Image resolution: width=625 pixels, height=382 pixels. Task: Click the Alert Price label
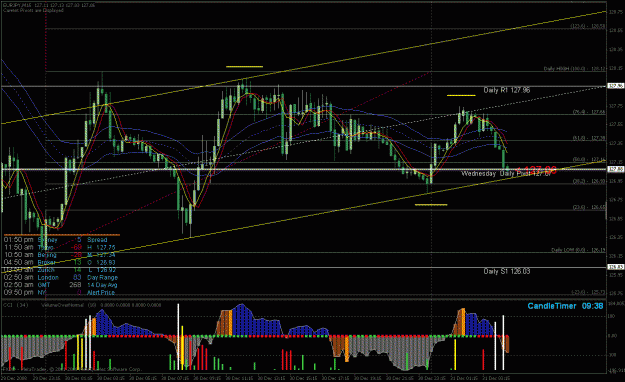tap(101, 292)
